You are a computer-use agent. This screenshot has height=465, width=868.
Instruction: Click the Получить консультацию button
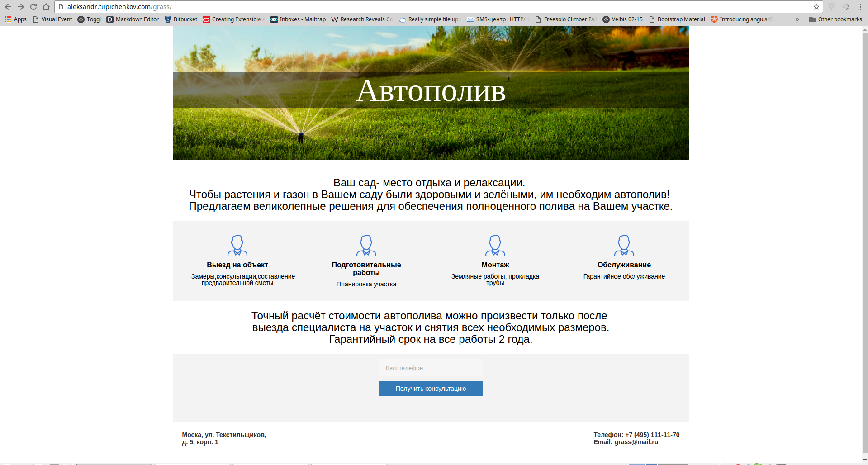pos(431,389)
